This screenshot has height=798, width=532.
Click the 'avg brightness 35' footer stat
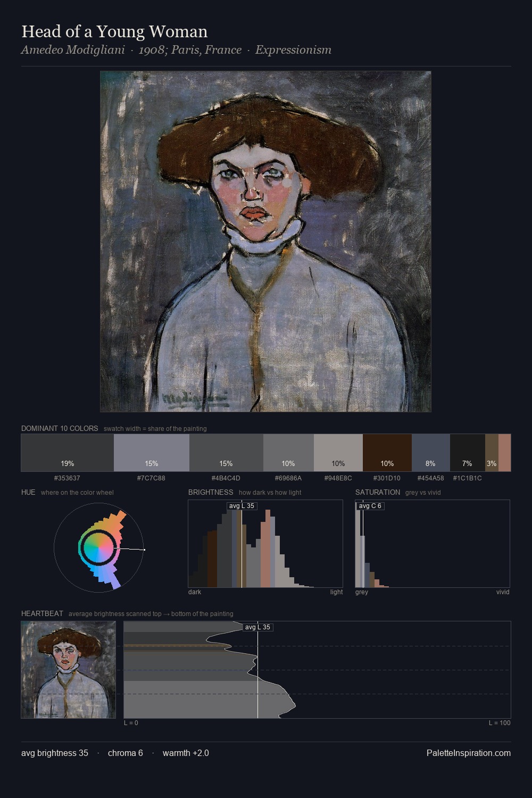click(55, 753)
